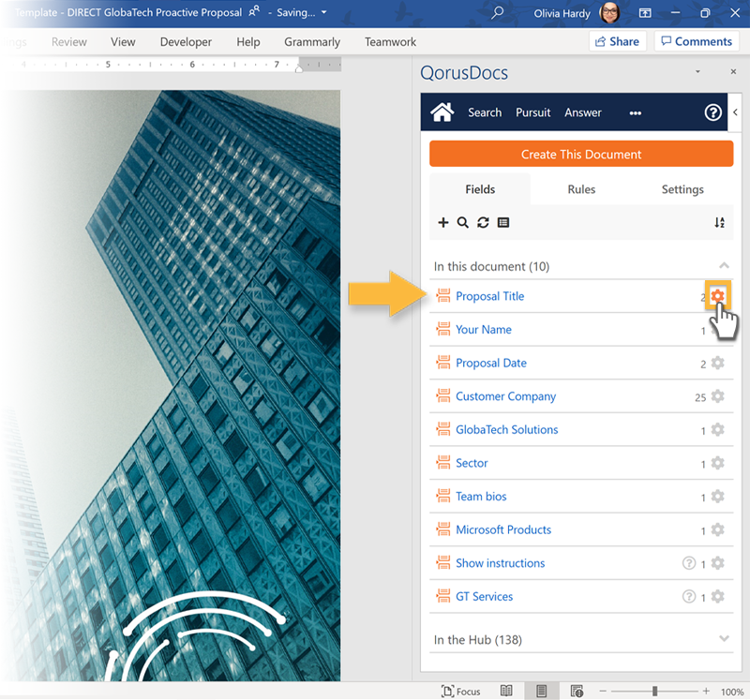
Task: Open the field list view icon
Action: 503,223
